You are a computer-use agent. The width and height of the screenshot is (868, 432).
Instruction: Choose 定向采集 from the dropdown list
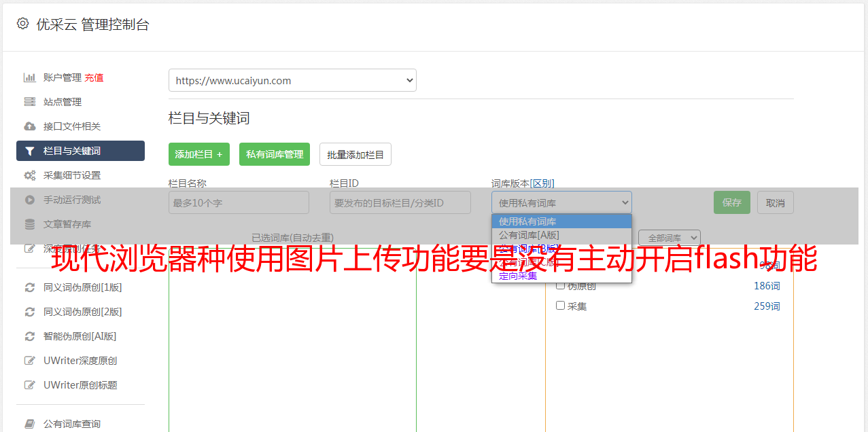pos(561,276)
